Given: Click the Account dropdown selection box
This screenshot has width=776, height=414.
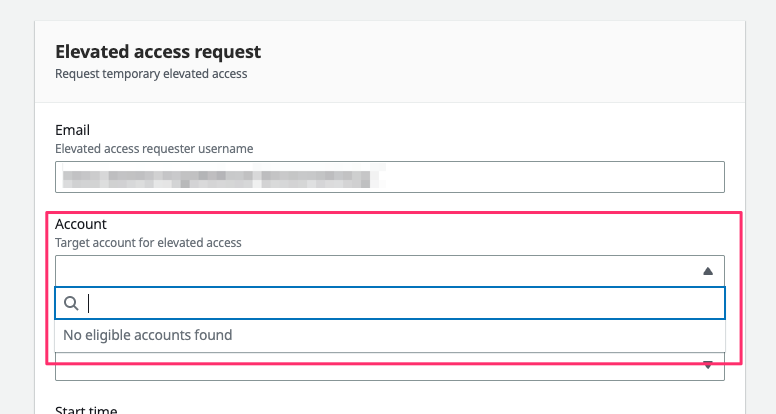Looking at the screenshot, I should pos(380,271).
